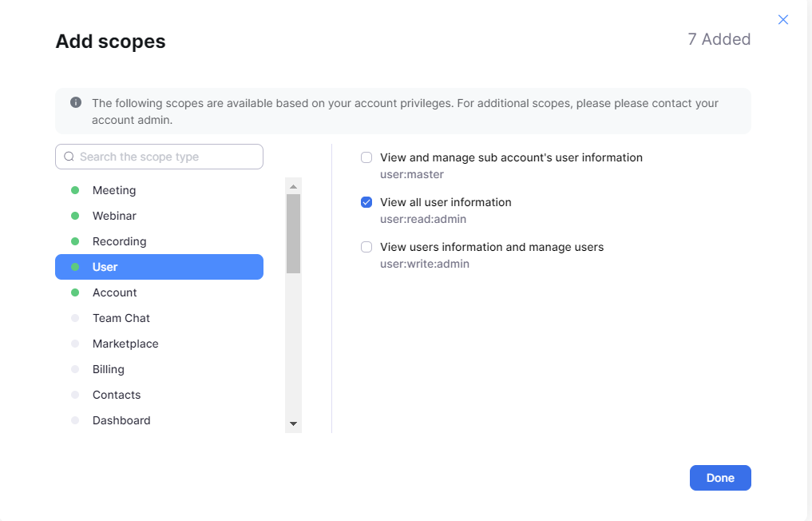
Task: Click the green dot beside Meeting
Action: tap(75, 190)
